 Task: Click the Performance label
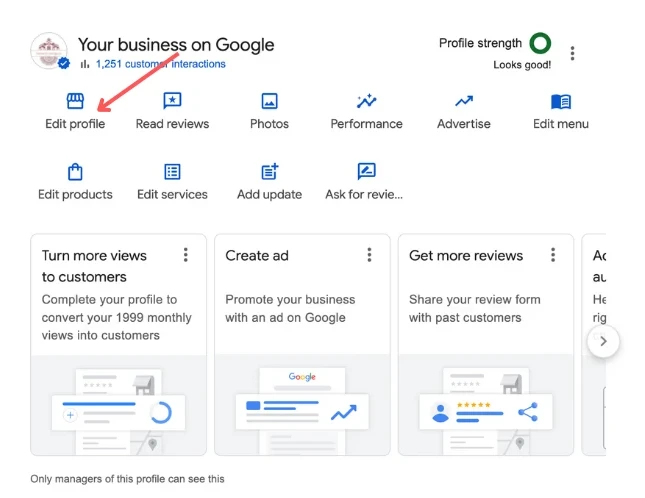(x=367, y=124)
